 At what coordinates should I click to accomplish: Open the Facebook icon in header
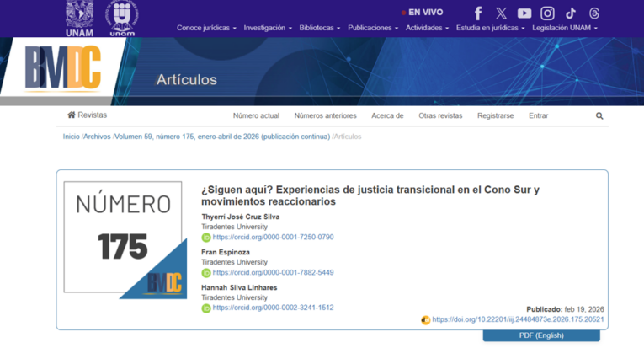(x=478, y=13)
